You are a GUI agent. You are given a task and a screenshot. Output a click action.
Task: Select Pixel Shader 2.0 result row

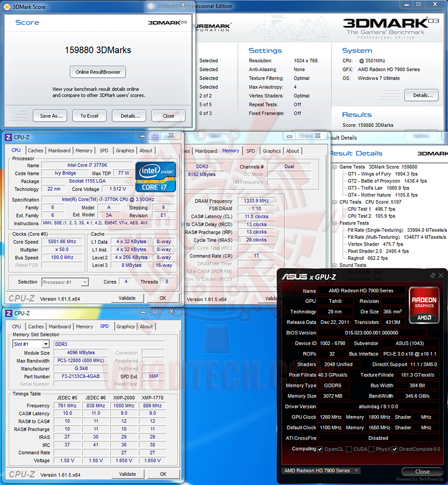click(378, 251)
